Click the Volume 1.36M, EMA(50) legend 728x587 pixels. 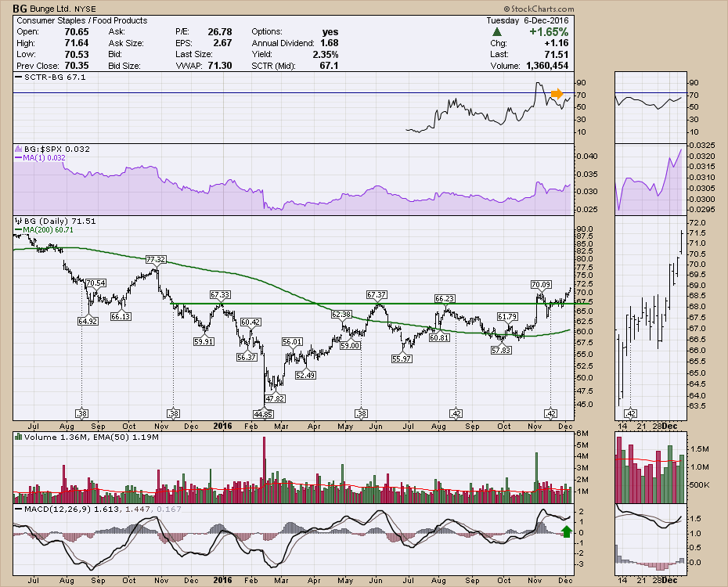[92, 437]
